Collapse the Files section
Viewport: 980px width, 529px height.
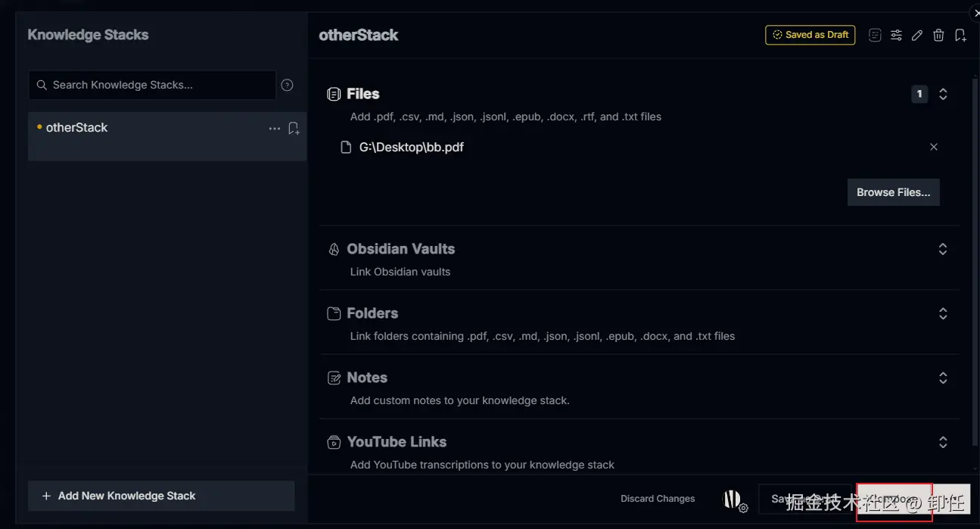(943, 94)
